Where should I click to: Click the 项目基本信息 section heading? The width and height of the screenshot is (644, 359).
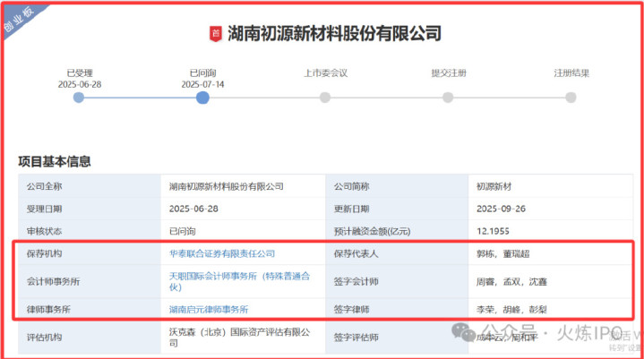pos(55,161)
